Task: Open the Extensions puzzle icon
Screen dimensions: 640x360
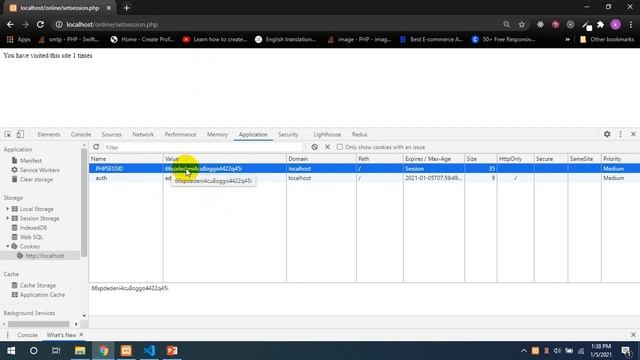Action: pyautogui.click(x=600, y=24)
